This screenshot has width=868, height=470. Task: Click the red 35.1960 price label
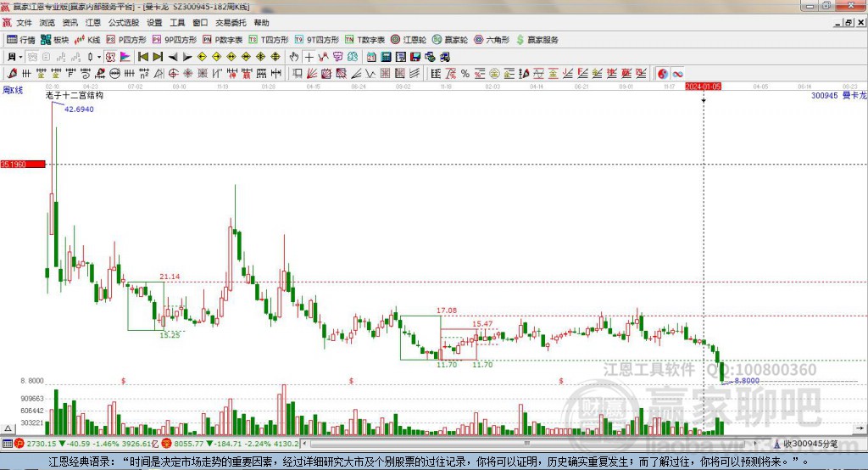pyautogui.click(x=23, y=164)
